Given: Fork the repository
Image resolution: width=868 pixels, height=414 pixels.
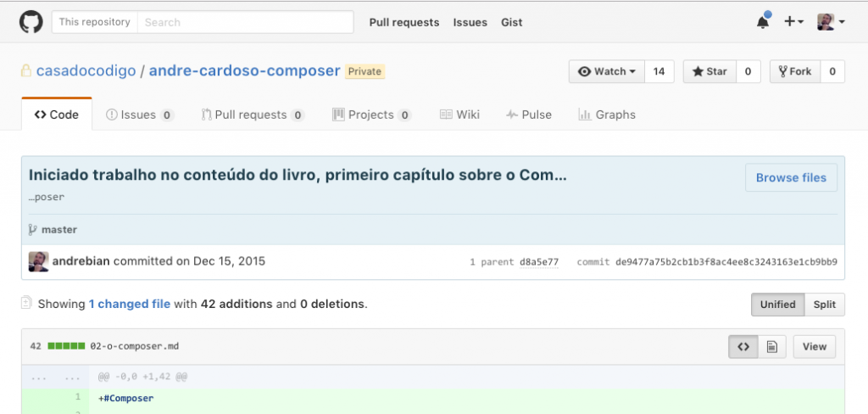Looking at the screenshot, I should (795, 71).
